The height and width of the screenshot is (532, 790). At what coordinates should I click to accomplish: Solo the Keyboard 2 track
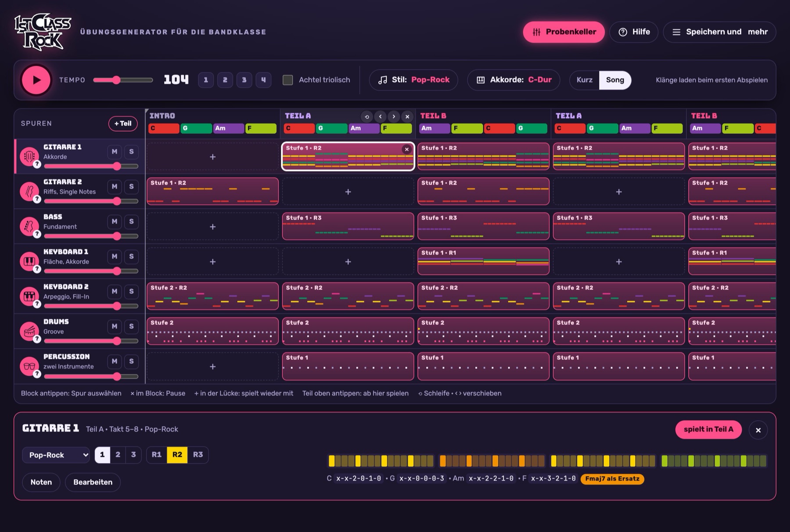tap(131, 291)
